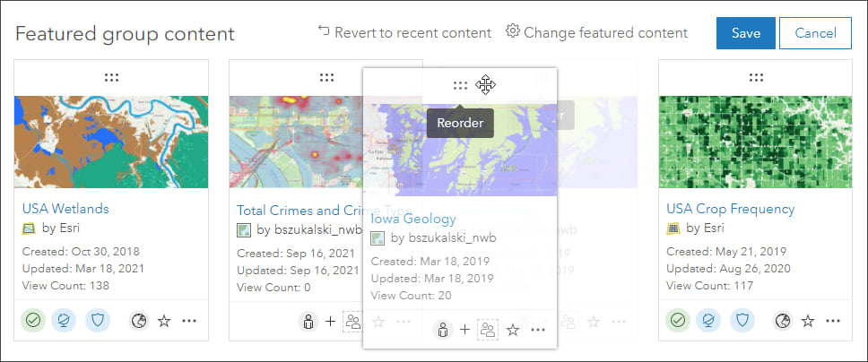Favorite the USA Wetlands item with star
The image size is (868, 362).
tap(163, 321)
